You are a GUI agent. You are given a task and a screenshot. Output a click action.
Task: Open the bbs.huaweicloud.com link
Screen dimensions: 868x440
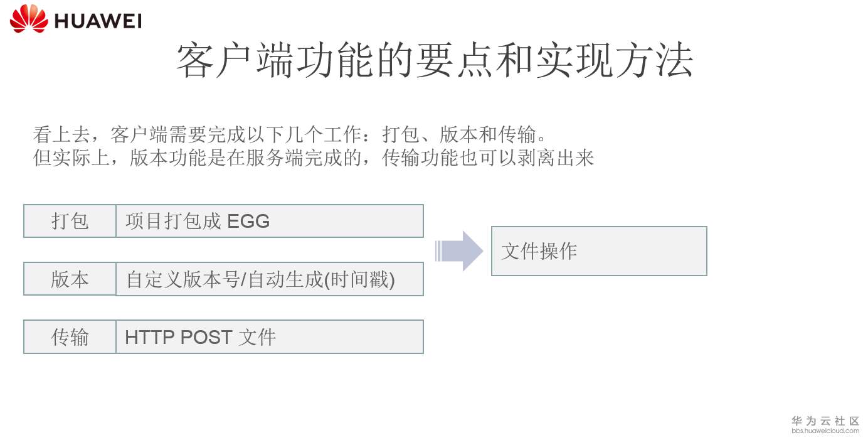pyautogui.click(x=825, y=431)
